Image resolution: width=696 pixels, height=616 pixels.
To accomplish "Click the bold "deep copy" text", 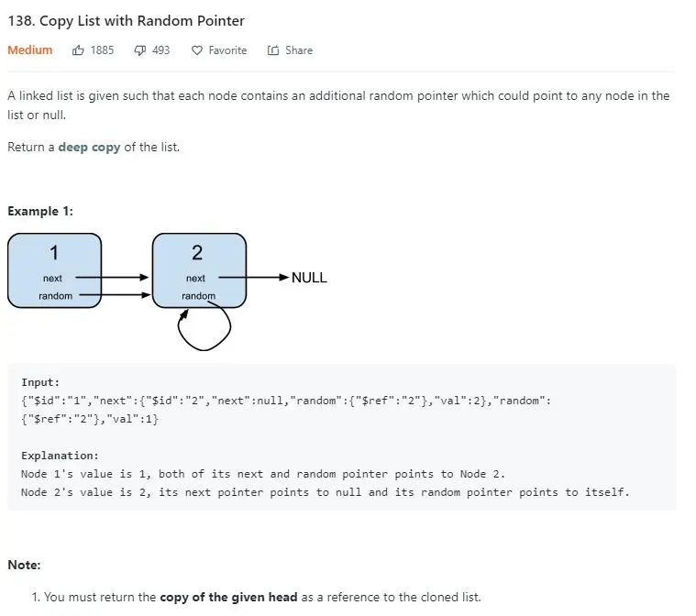I will click(x=89, y=147).
